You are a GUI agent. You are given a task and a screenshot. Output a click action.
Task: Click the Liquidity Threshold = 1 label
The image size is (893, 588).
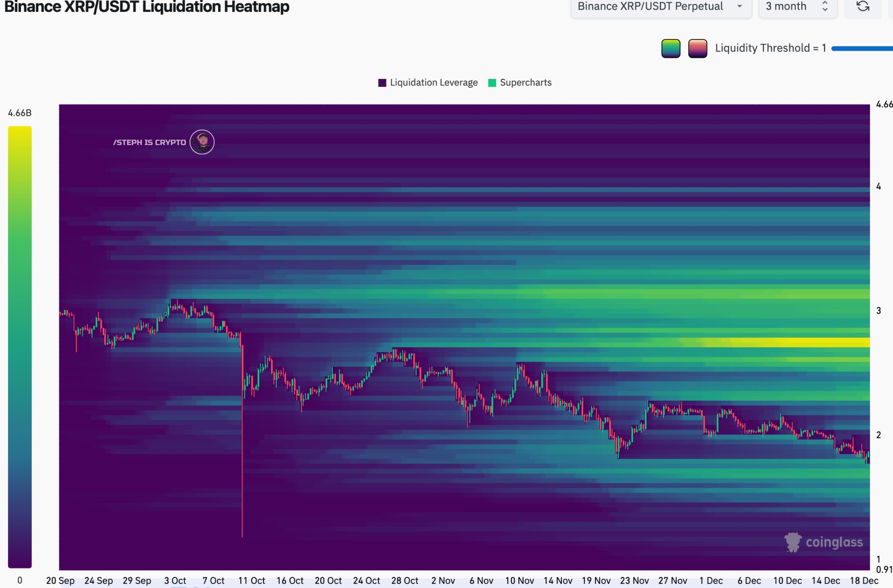tap(770, 48)
